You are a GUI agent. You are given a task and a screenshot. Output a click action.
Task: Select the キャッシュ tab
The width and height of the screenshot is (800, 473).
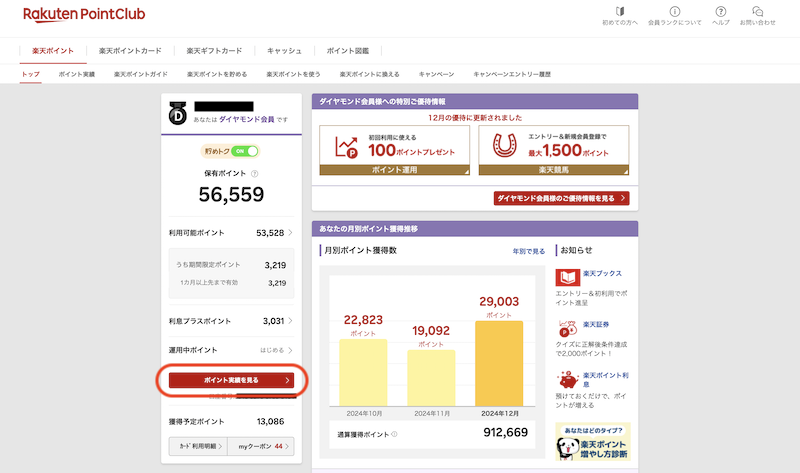coord(284,51)
